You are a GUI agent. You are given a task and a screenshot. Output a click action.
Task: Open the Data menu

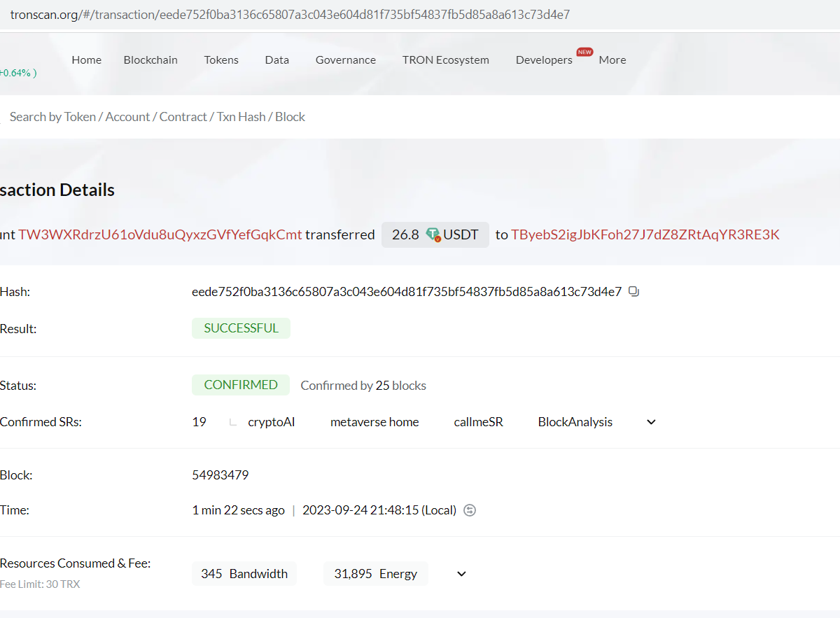click(x=276, y=60)
